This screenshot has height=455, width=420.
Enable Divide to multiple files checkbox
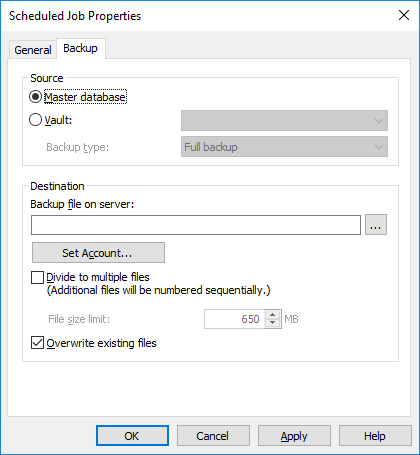(x=37, y=277)
